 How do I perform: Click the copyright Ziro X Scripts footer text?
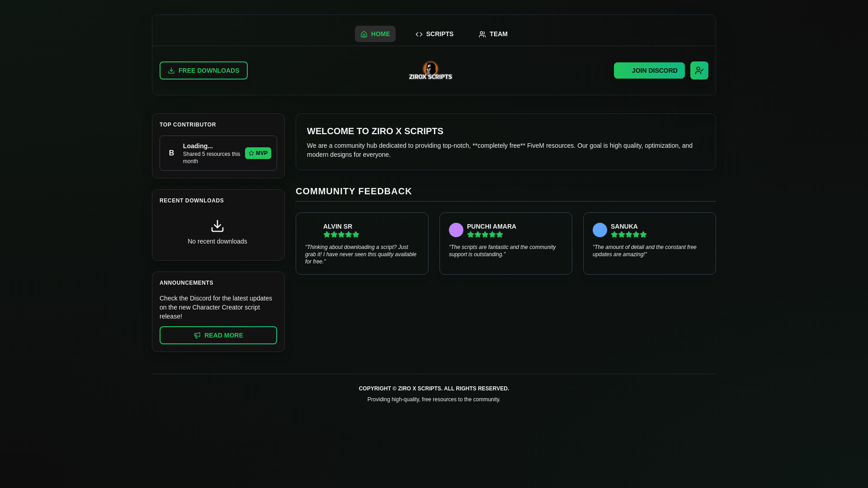click(x=434, y=389)
